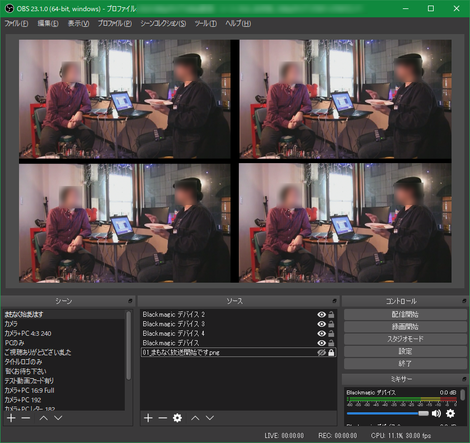Screen dimensions: 470x443
Task: Open the ヘルプ menu
Action: click(x=238, y=23)
